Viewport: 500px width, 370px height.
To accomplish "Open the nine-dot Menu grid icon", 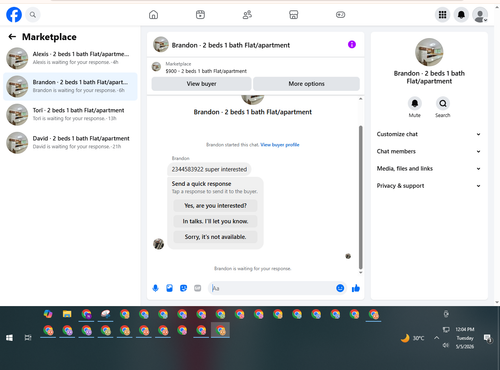I will 442,15.
